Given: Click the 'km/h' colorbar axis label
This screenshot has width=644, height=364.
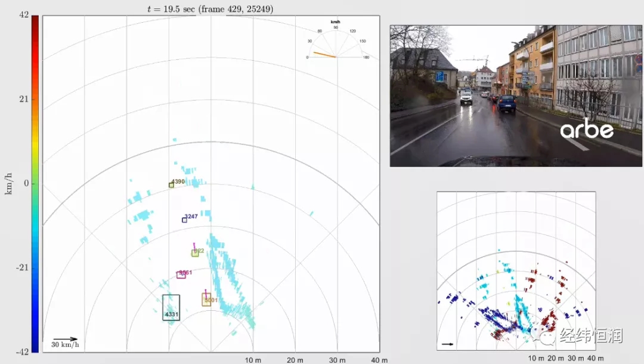Looking at the screenshot, I should [8, 184].
